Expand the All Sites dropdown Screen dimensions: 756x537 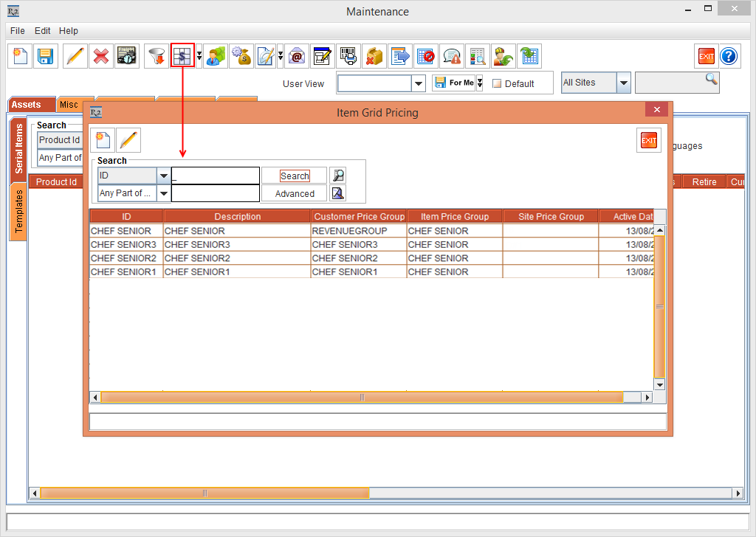pyautogui.click(x=624, y=83)
